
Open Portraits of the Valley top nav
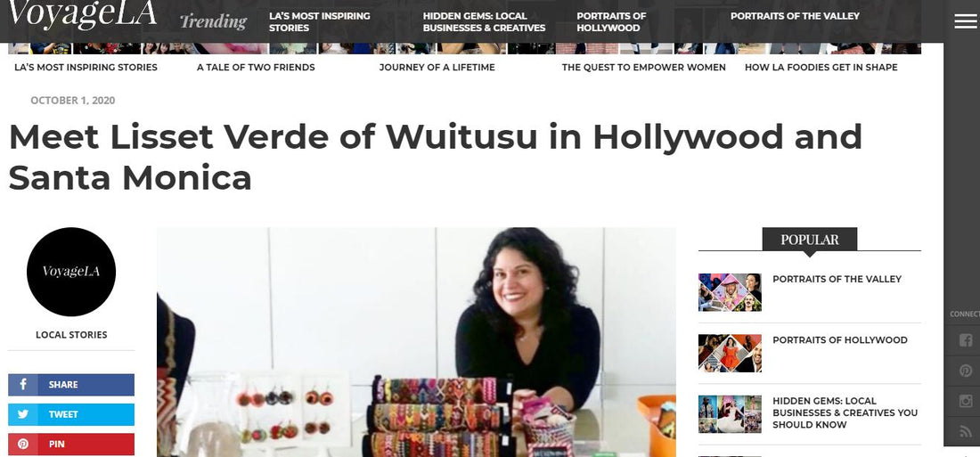(795, 16)
